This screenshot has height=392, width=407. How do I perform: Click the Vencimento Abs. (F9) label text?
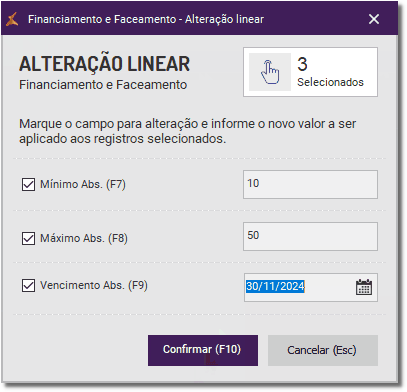94,286
